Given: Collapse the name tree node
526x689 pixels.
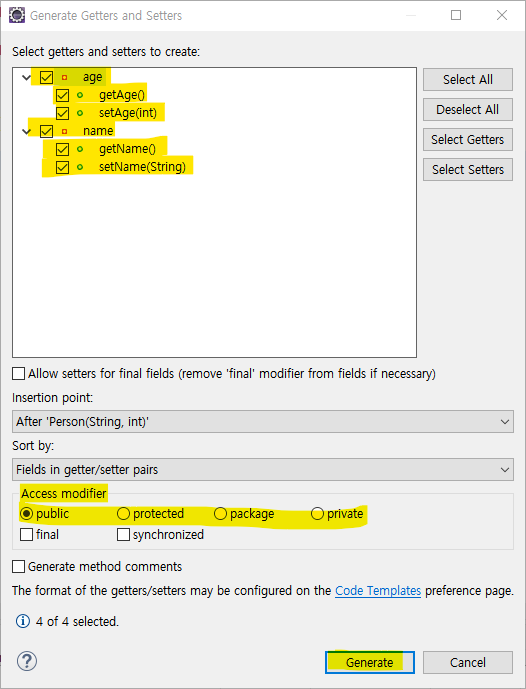Looking at the screenshot, I should pos(27,131).
